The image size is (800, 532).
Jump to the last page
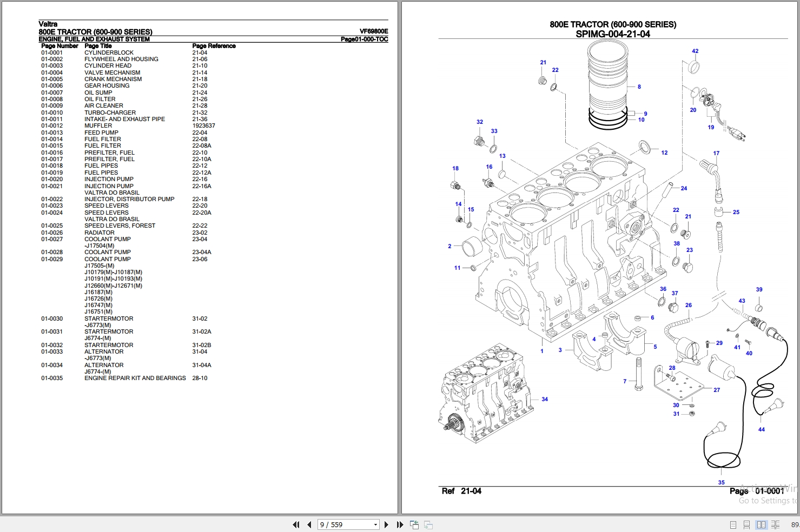[x=400, y=524]
